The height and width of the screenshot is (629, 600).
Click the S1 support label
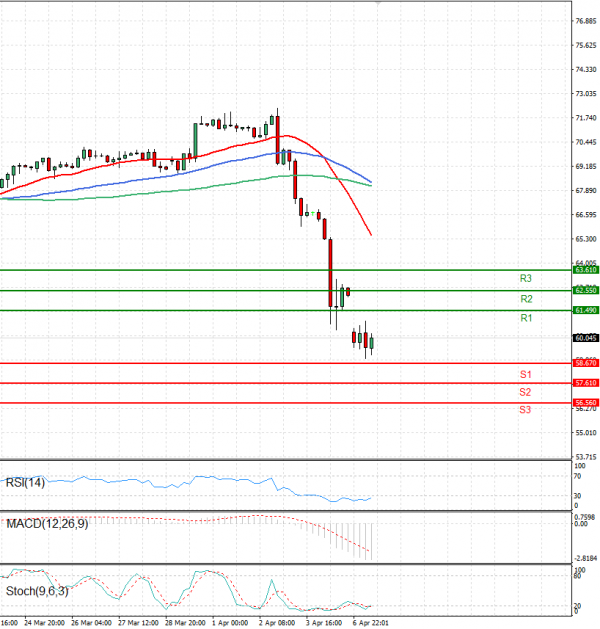[x=525, y=375]
